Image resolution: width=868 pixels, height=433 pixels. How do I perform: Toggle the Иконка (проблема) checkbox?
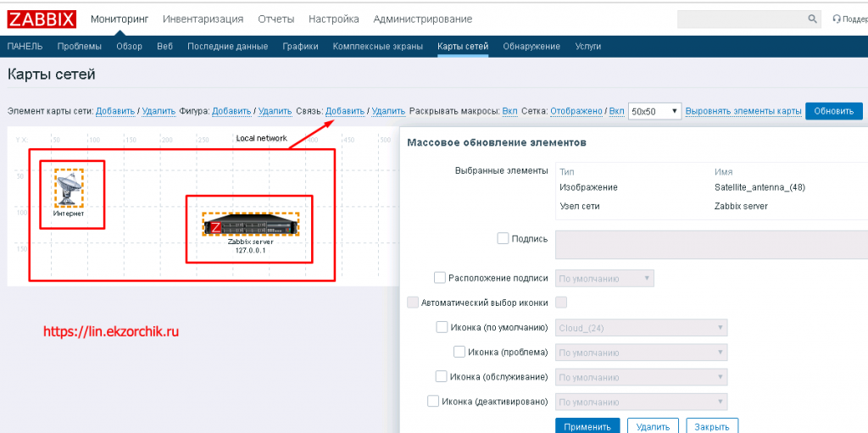pos(459,352)
